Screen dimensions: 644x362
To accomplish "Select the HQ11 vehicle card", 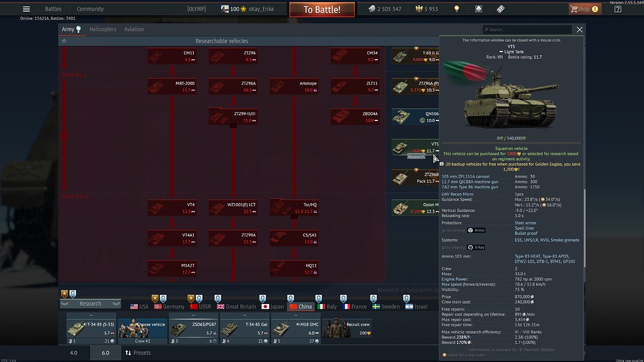I will [294, 269].
